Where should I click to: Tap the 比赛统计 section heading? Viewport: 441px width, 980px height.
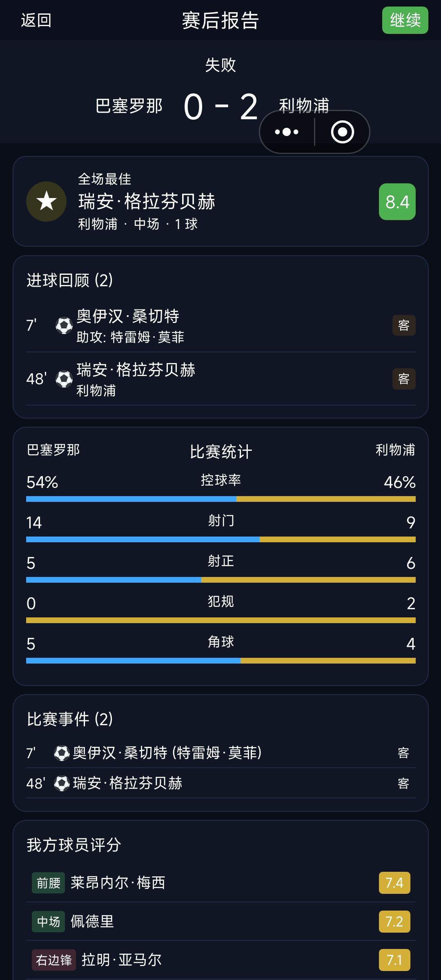(x=221, y=452)
